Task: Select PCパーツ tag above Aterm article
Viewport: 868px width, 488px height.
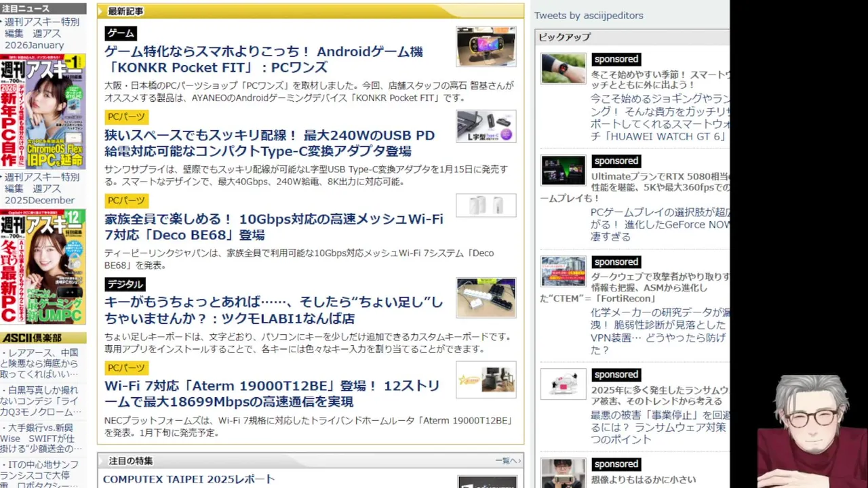Action: pyautogui.click(x=126, y=368)
